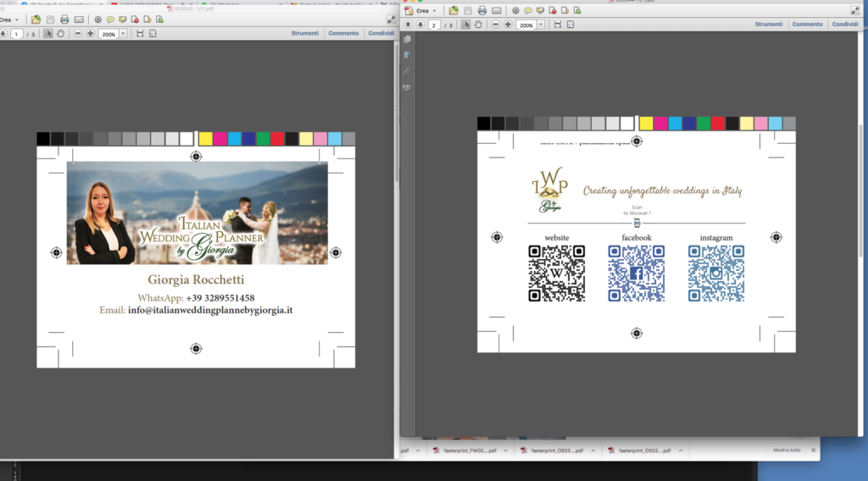Go to previous page in right window
The image size is (868, 481).
(x=408, y=25)
